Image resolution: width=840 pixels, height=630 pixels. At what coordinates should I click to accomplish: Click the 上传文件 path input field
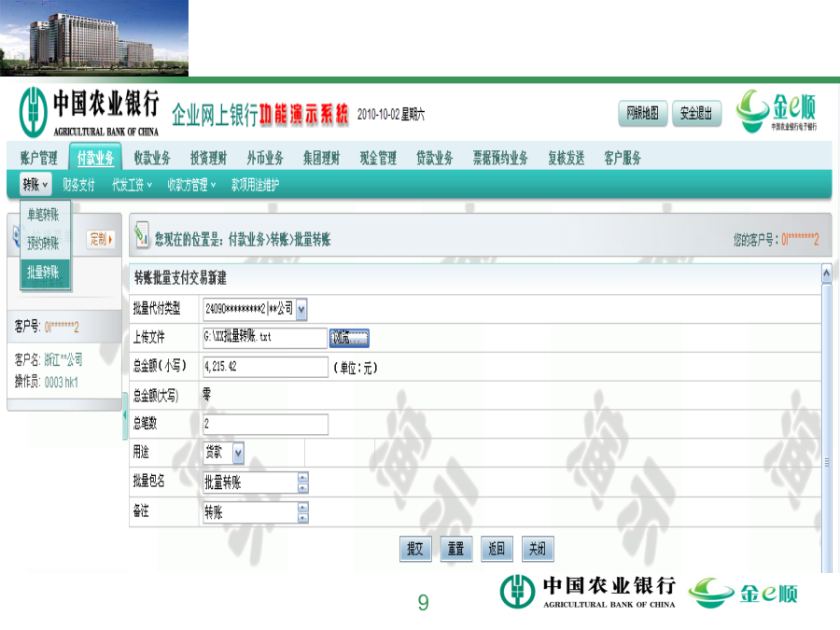point(265,338)
